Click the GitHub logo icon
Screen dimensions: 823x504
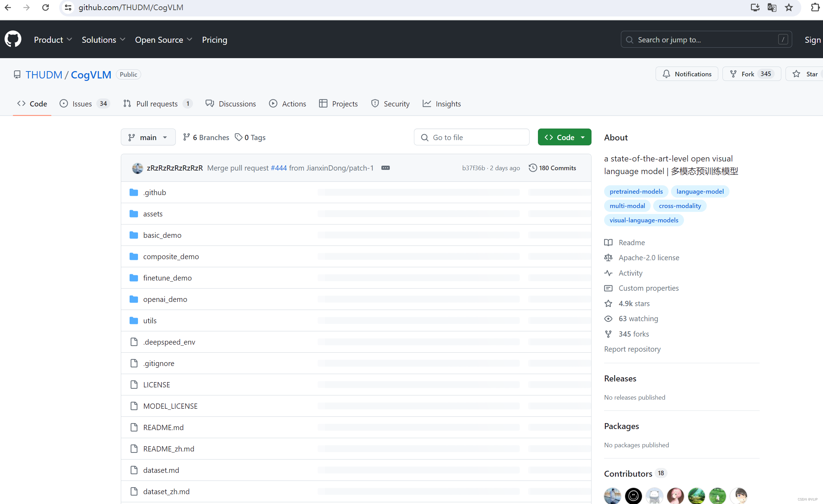click(x=13, y=39)
